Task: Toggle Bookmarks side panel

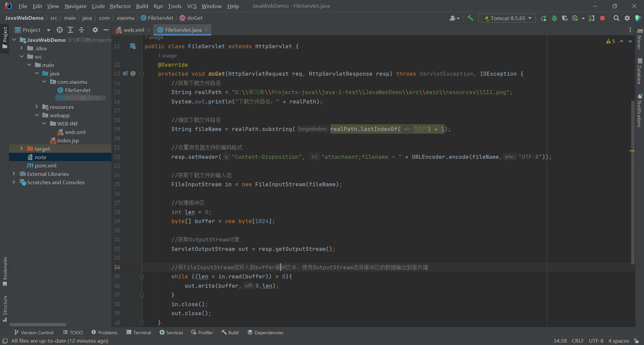Action: [x=5, y=272]
